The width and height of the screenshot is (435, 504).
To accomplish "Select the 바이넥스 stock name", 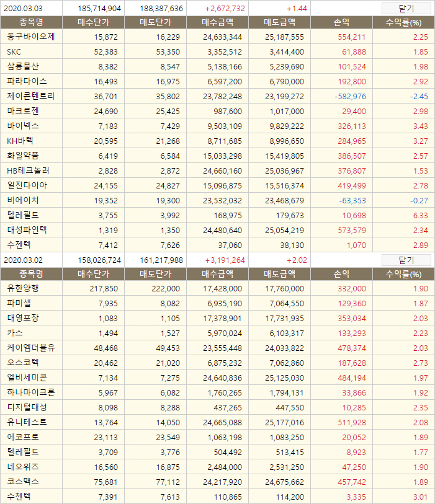I will pos(23,126).
